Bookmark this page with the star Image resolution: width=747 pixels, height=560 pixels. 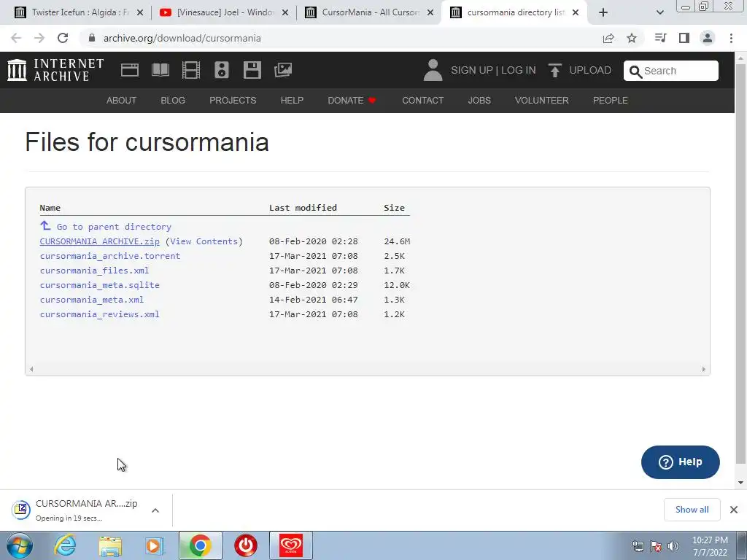coord(632,38)
